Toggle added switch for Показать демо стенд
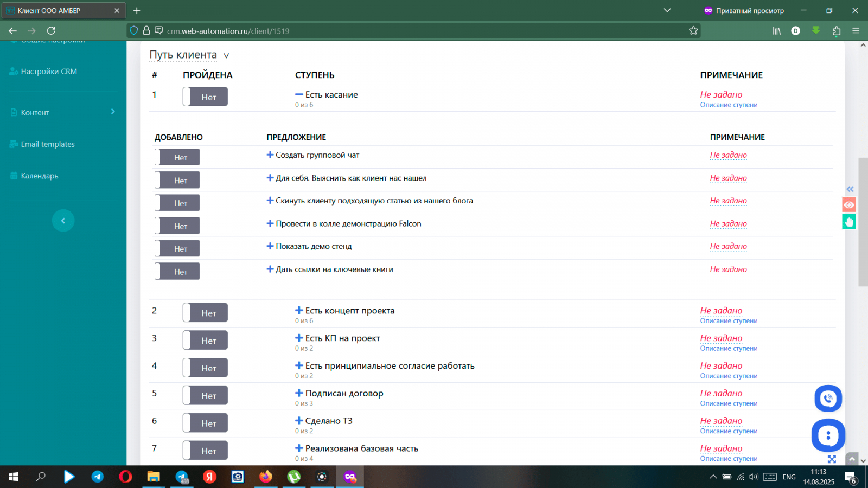This screenshot has width=868, height=488. (177, 248)
